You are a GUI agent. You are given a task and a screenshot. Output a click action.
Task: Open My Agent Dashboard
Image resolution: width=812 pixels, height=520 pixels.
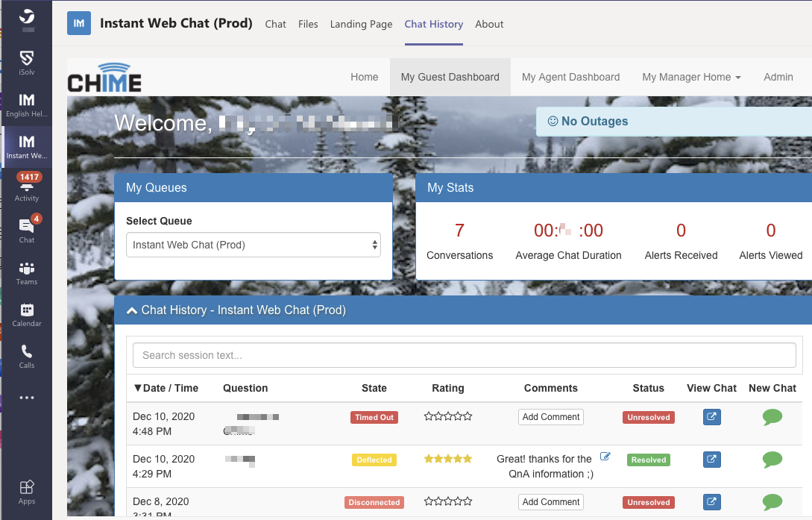coord(570,77)
